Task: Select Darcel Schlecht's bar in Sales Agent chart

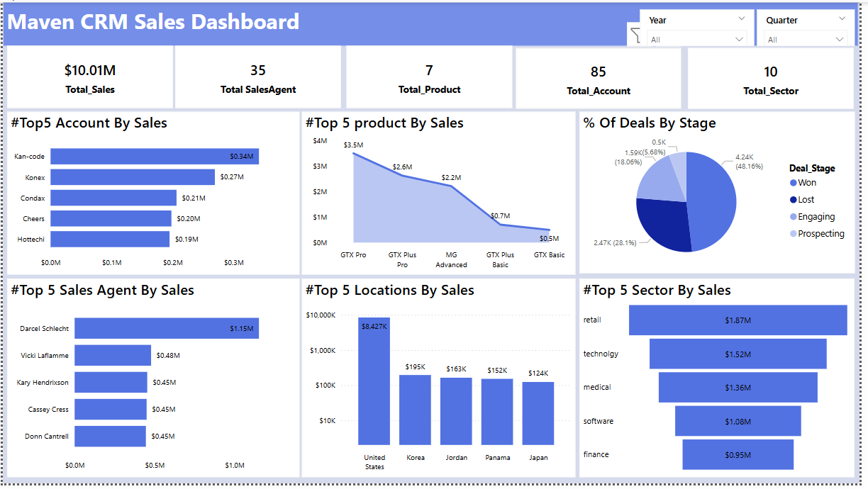Action: coord(167,328)
